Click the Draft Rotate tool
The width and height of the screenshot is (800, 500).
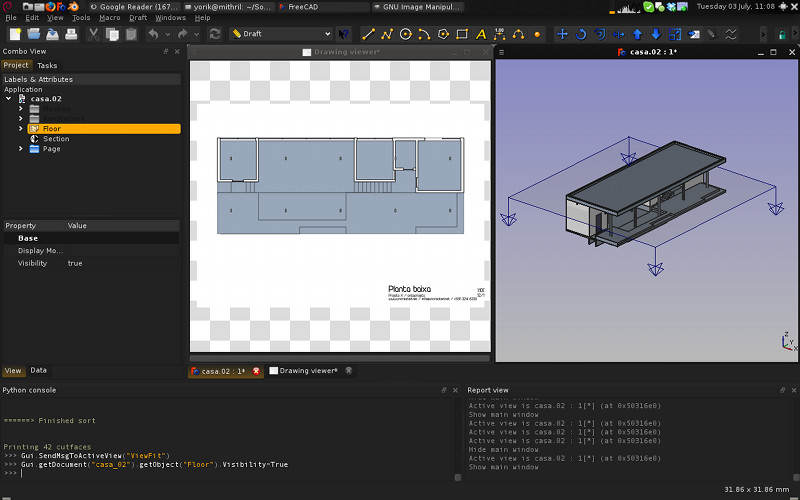click(581, 34)
